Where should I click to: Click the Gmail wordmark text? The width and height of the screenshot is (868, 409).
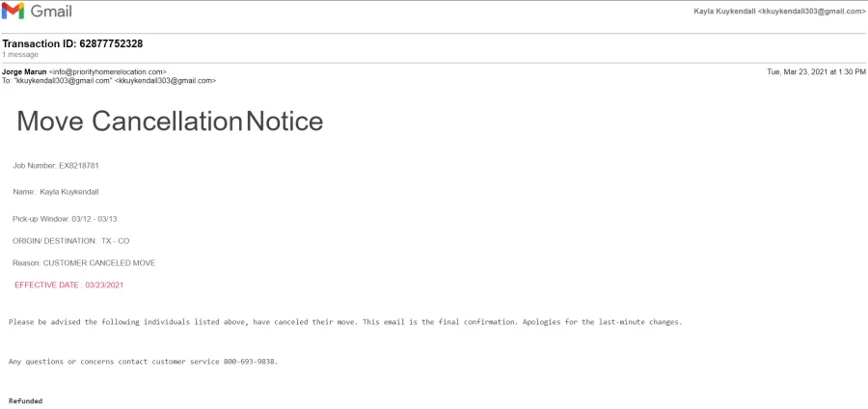[x=51, y=11]
